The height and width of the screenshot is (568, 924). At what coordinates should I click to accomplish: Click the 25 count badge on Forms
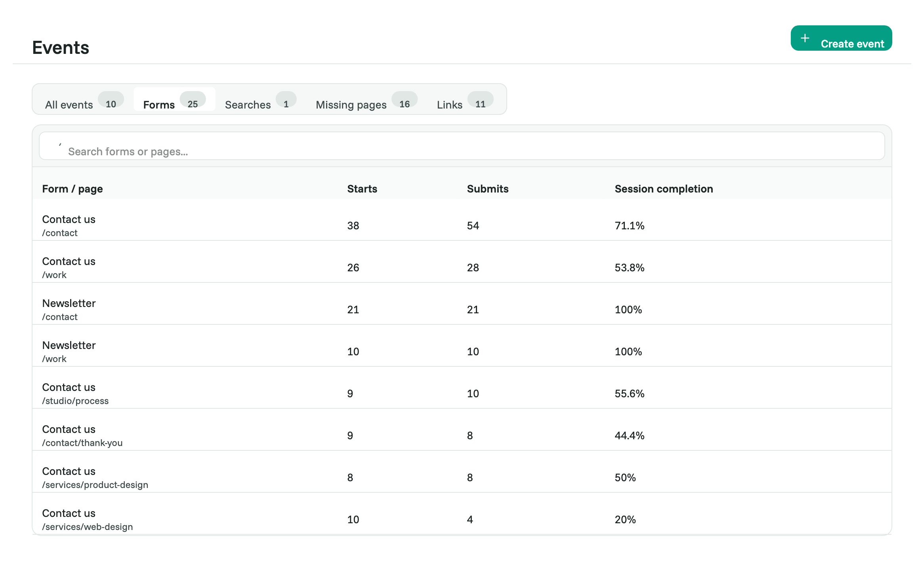tap(193, 100)
